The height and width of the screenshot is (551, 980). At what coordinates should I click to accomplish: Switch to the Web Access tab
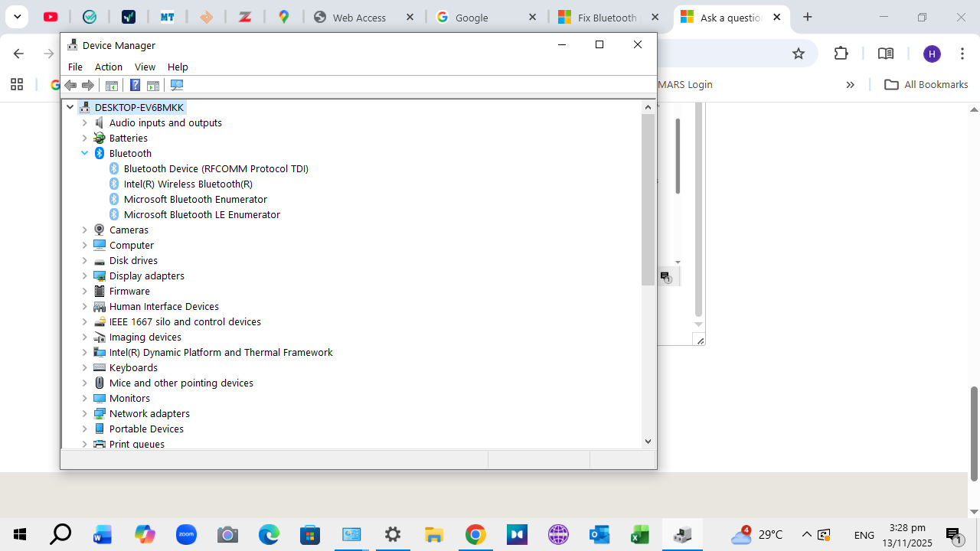click(364, 18)
